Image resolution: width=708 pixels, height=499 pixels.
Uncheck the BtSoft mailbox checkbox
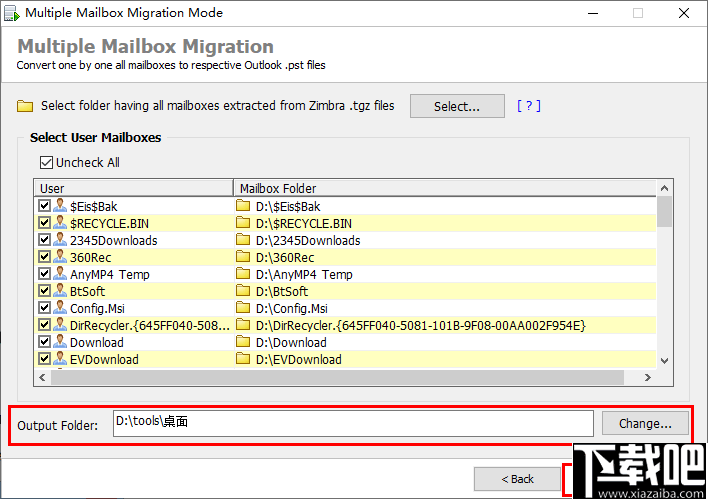coord(44,291)
